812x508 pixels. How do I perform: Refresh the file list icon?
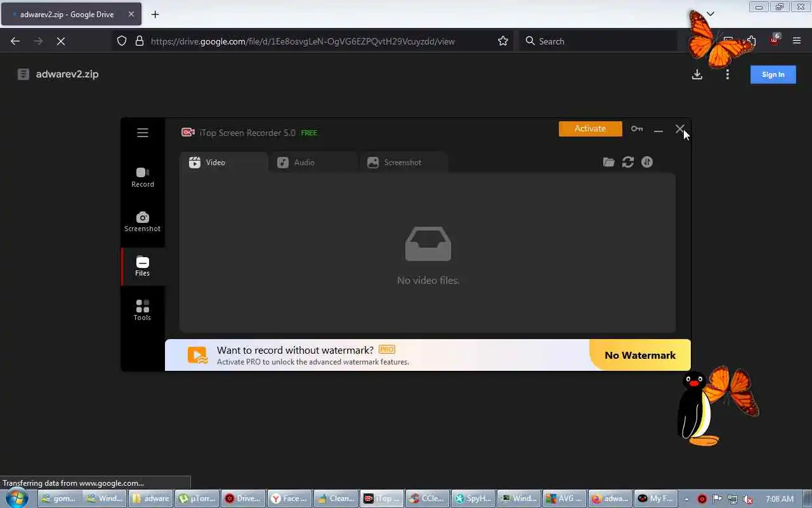[628, 163]
